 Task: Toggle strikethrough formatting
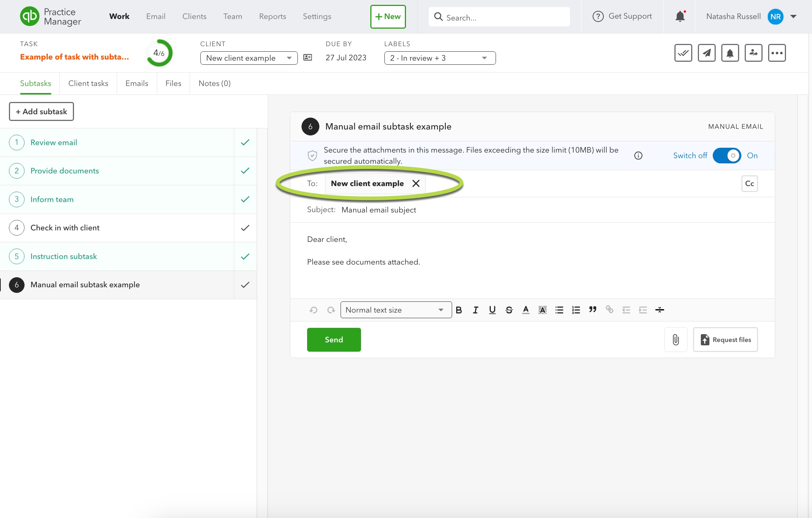509,310
